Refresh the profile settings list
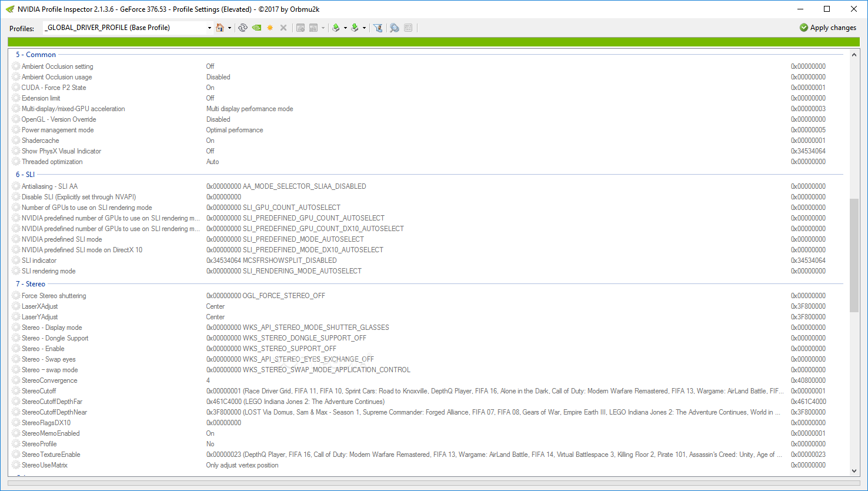Image resolution: width=868 pixels, height=491 pixels. [x=243, y=27]
